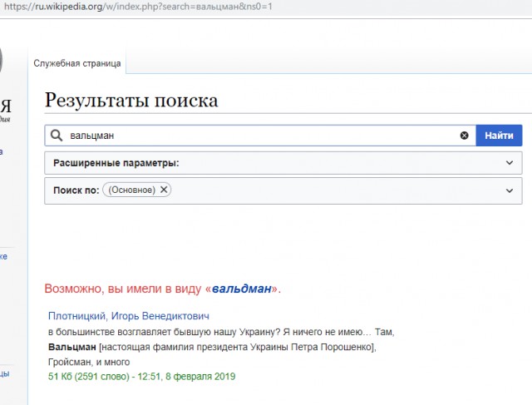Expand the Поиск по namespace section
Image resolution: width=532 pixels, height=405 pixels.
point(510,190)
